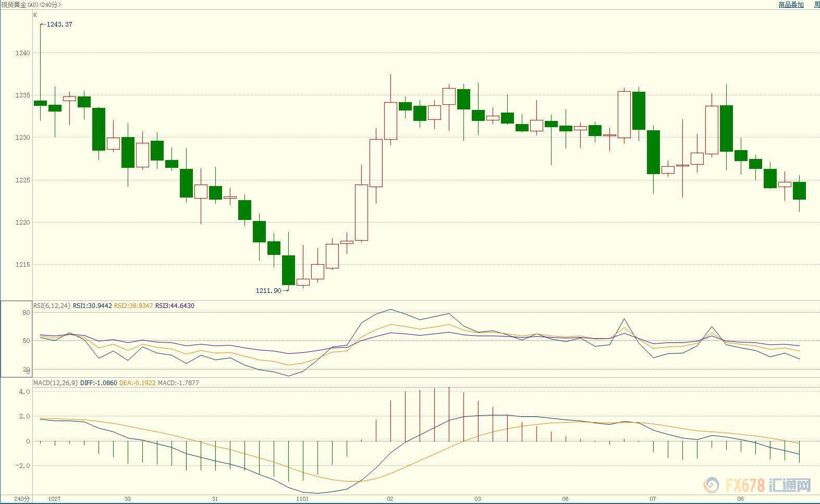Viewport: 820px width, 504px height.
Task: Click the 07 date marker
Action: coord(653,499)
